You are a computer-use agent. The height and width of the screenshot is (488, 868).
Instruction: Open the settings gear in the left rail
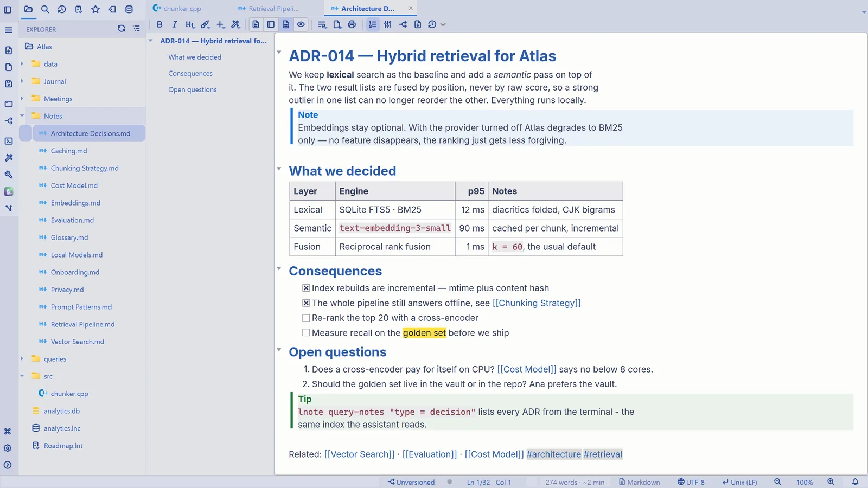(8, 448)
